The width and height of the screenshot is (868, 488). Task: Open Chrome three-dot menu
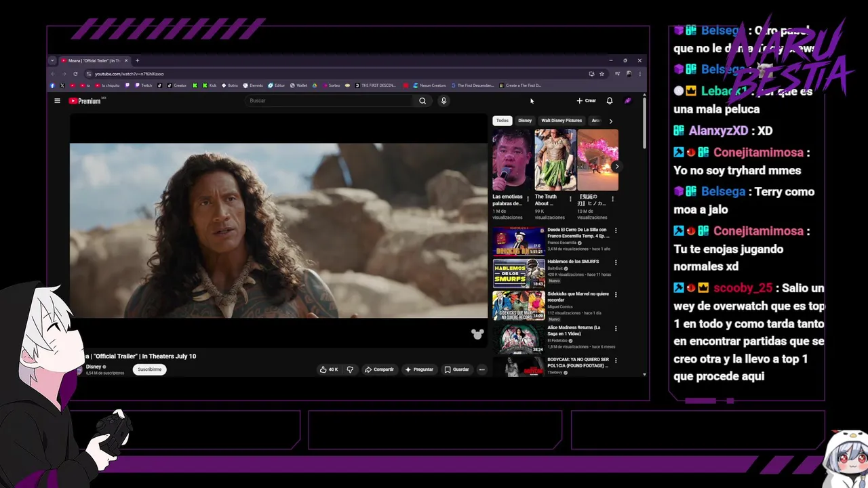639,74
